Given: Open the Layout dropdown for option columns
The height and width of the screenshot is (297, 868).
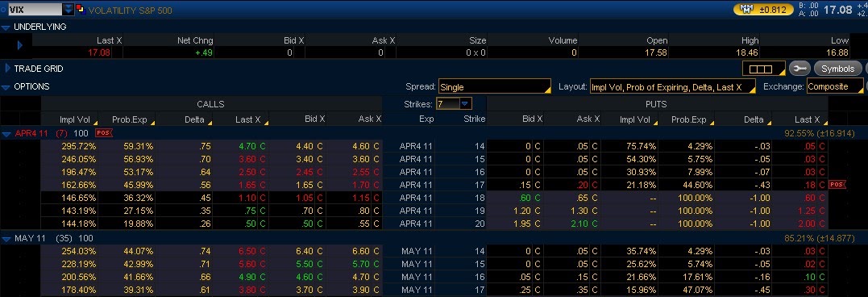Looking at the screenshot, I should point(673,86).
